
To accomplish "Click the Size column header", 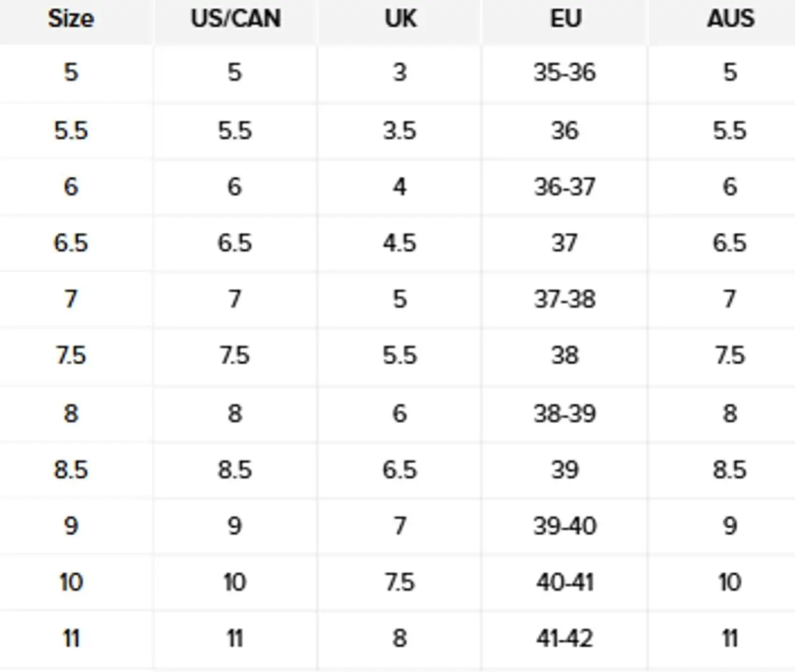I will [71, 18].
